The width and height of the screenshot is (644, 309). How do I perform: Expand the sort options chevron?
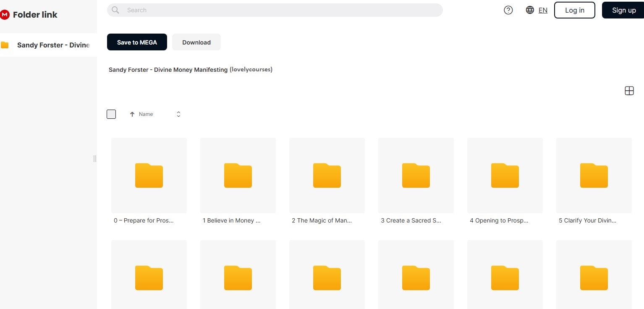click(x=178, y=114)
